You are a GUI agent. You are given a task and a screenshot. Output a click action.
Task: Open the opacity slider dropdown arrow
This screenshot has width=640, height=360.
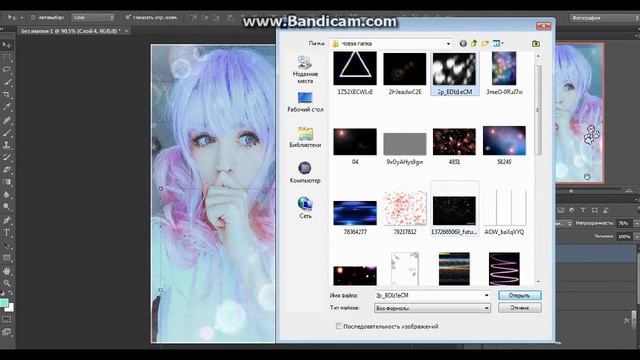click(636, 223)
